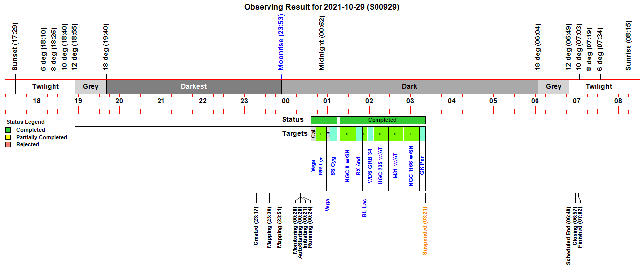Viewport: 644px width, 277px height.
Task: Click the 10 deg (18:40) marker label
Action: [x=64, y=47]
